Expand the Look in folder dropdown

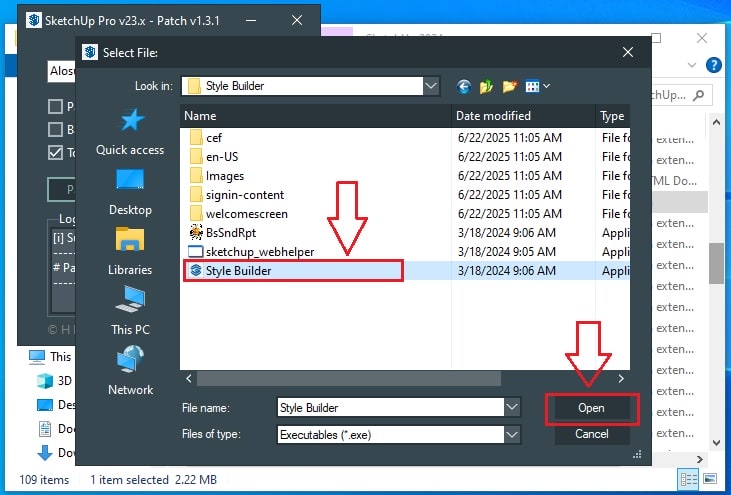pos(431,86)
